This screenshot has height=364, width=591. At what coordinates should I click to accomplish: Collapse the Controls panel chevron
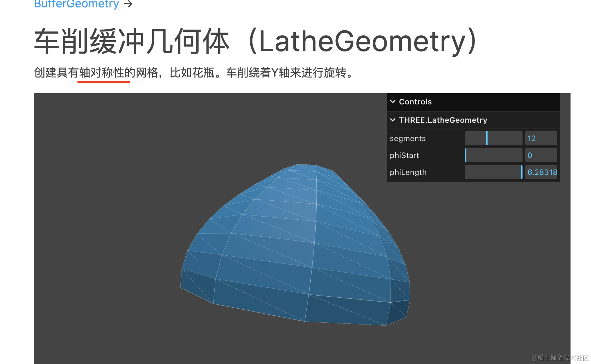point(393,102)
